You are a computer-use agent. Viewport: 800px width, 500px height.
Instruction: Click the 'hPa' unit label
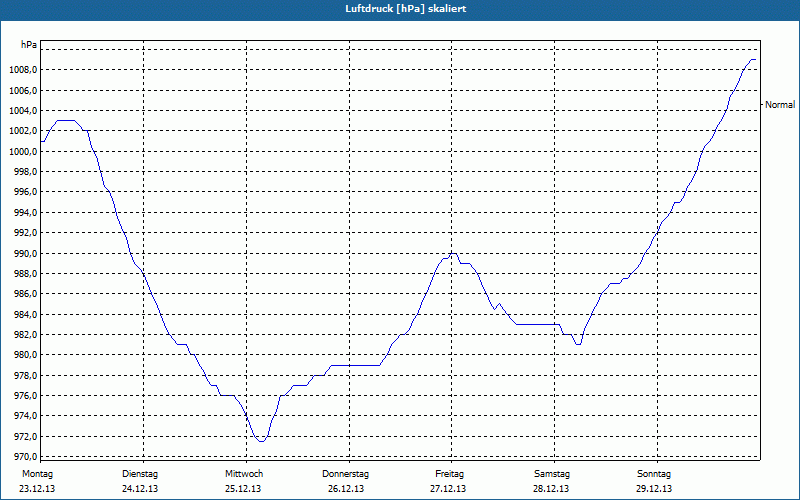pyautogui.click(x=29, y=45)
